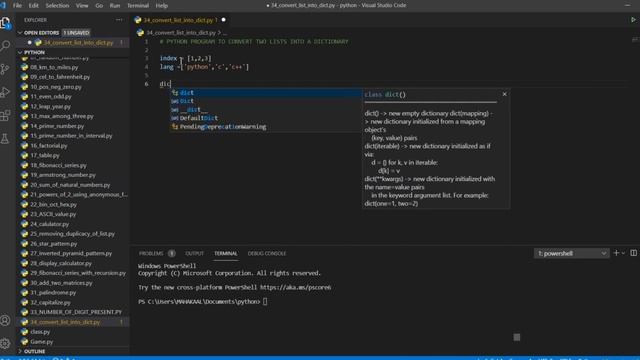Collapse the Open Editors section
The width and height of the screenshot is (640, 360).
click(20, 33)
